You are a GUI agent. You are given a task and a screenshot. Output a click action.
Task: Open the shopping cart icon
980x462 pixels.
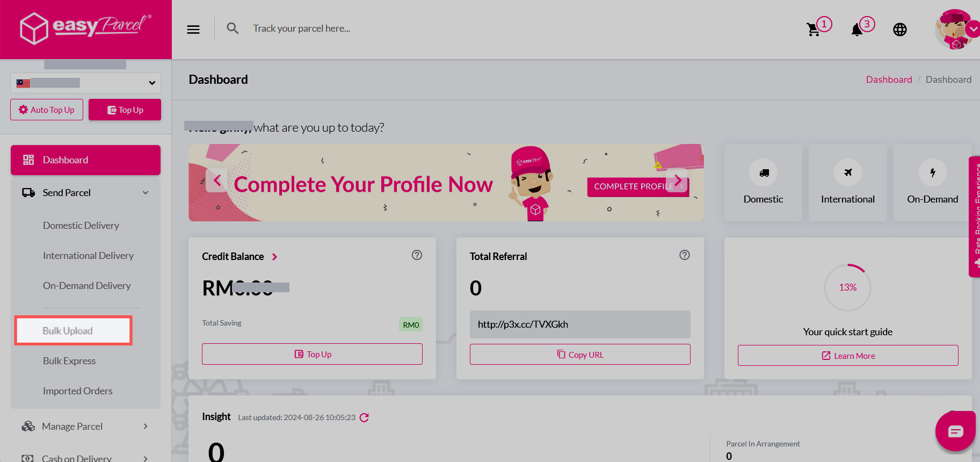tap(814, 30)
